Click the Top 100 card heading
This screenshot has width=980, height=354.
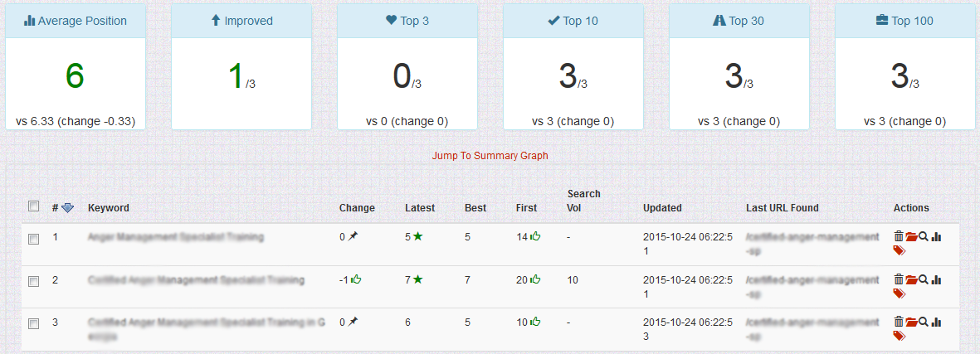point(904,22)
